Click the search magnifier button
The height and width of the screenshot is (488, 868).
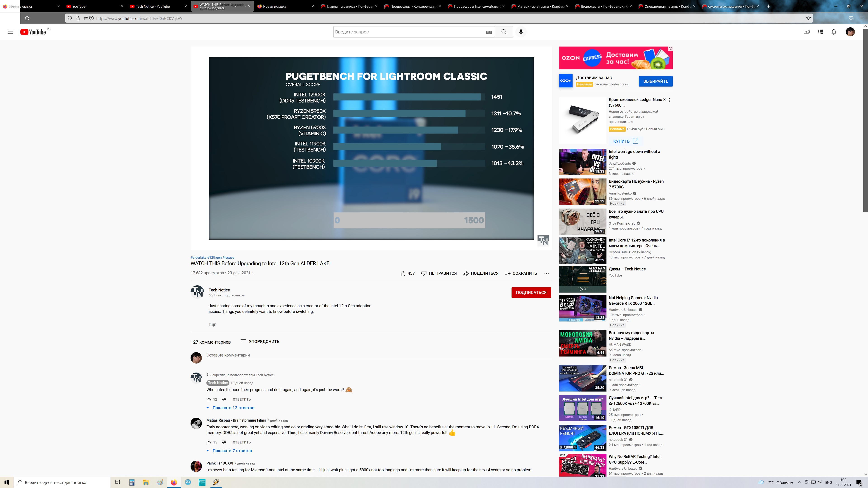504,32
